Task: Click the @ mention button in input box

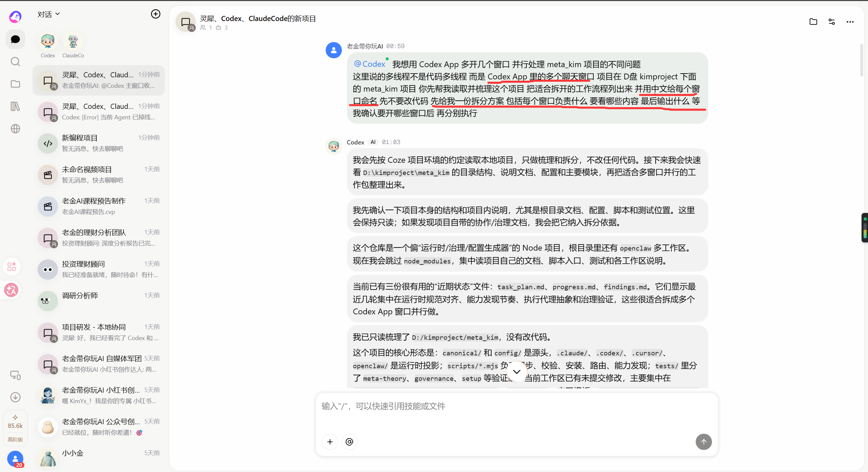Action: point(349,442)
